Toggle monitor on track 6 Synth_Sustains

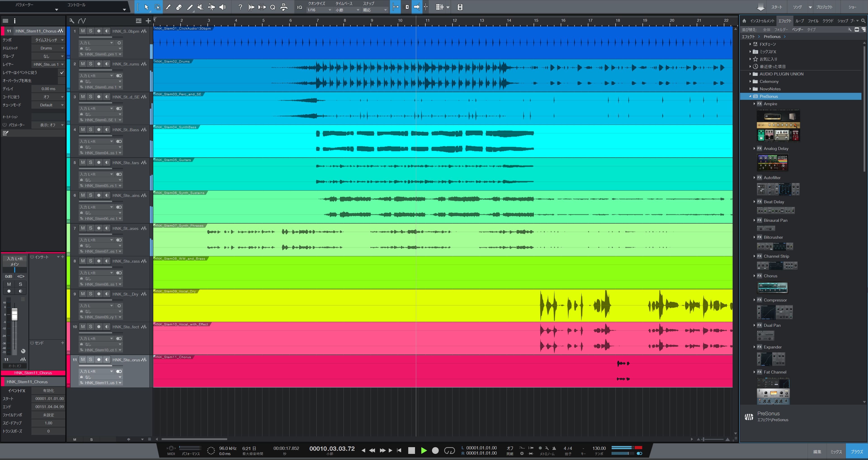107,195
